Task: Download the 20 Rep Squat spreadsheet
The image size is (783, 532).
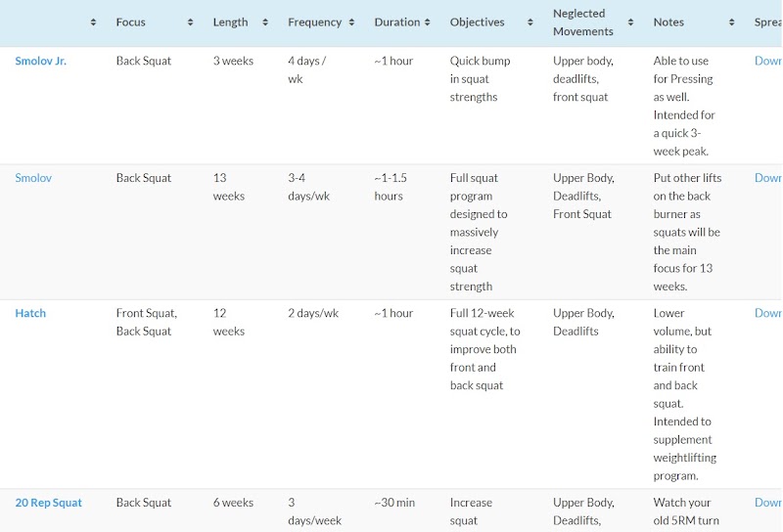Action: point(768,503)
